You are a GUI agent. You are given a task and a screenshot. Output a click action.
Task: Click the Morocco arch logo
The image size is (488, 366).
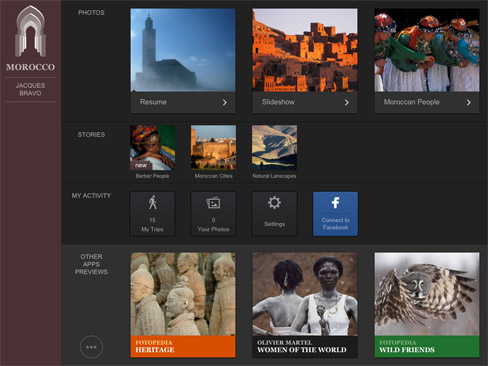tap(30, 31)
